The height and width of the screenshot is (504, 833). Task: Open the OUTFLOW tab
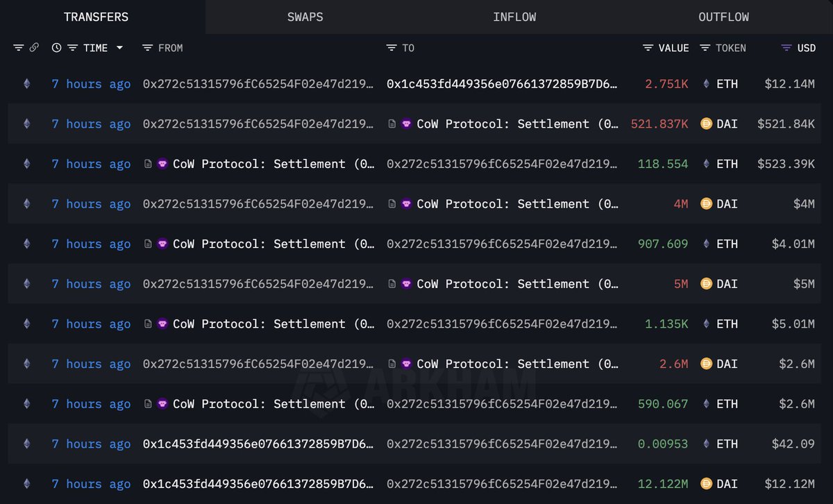[723, 17]
